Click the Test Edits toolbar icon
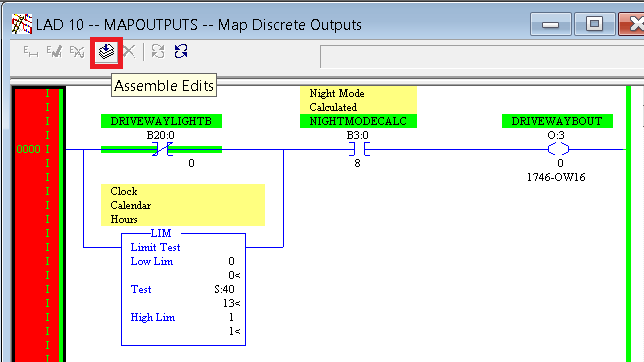Image resolution: width=644 pixels, height=362 pixels. coord(77,52)
